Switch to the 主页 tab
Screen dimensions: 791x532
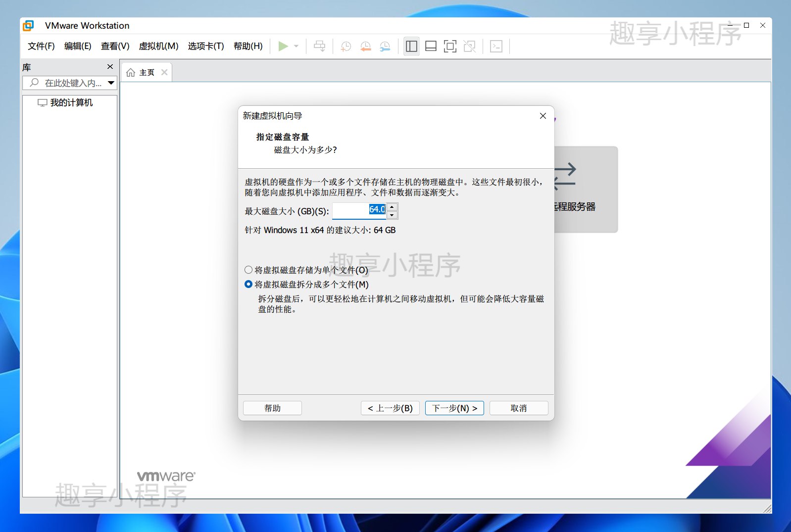pyautogui.click(x=147, y=72)
